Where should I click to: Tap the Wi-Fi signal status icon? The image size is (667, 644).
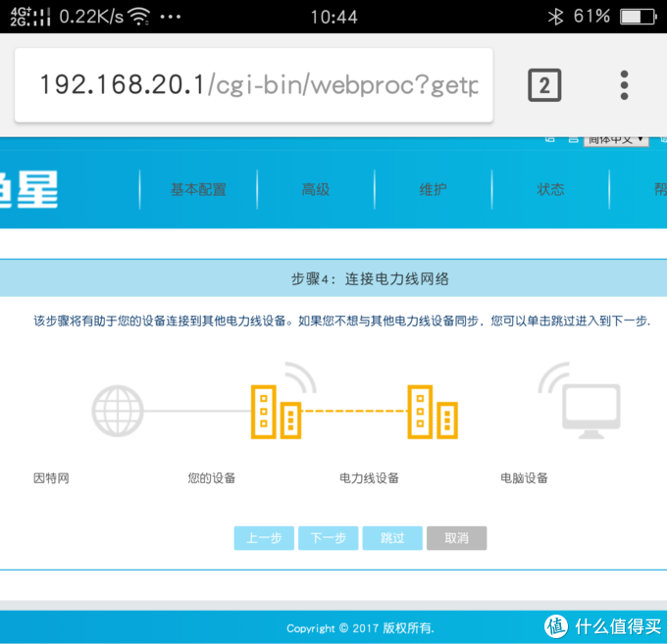(139, 17)
